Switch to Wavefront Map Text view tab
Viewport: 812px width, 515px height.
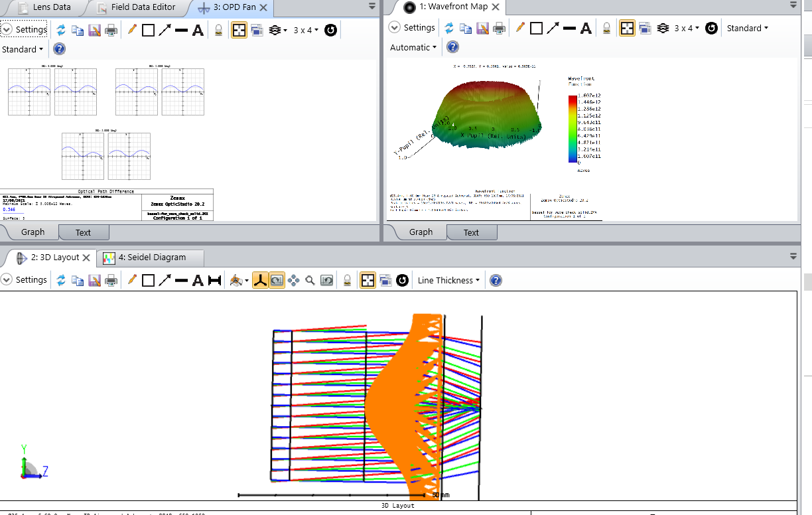472,232
